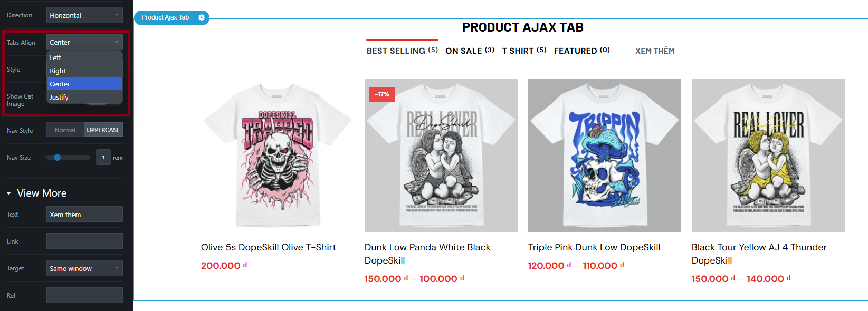Open the Target dropdown

(x=84, y=268)
